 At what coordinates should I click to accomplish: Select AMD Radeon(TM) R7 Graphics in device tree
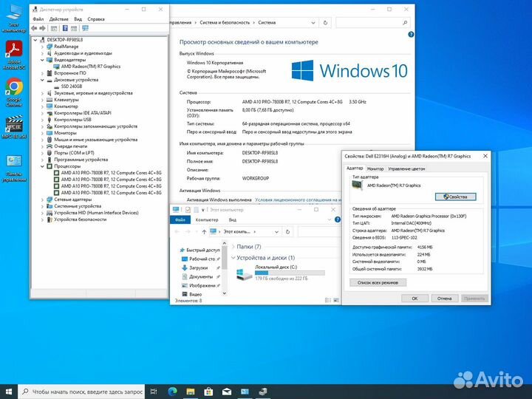click(91, 66)
